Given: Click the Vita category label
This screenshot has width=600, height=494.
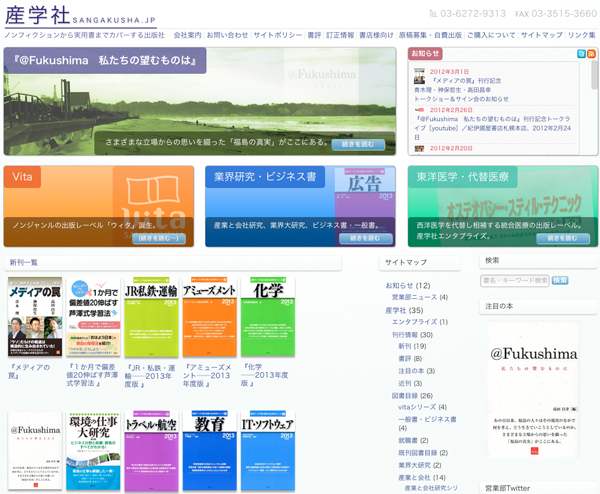Looking at the screenshot, I should [x=22, y=177].
